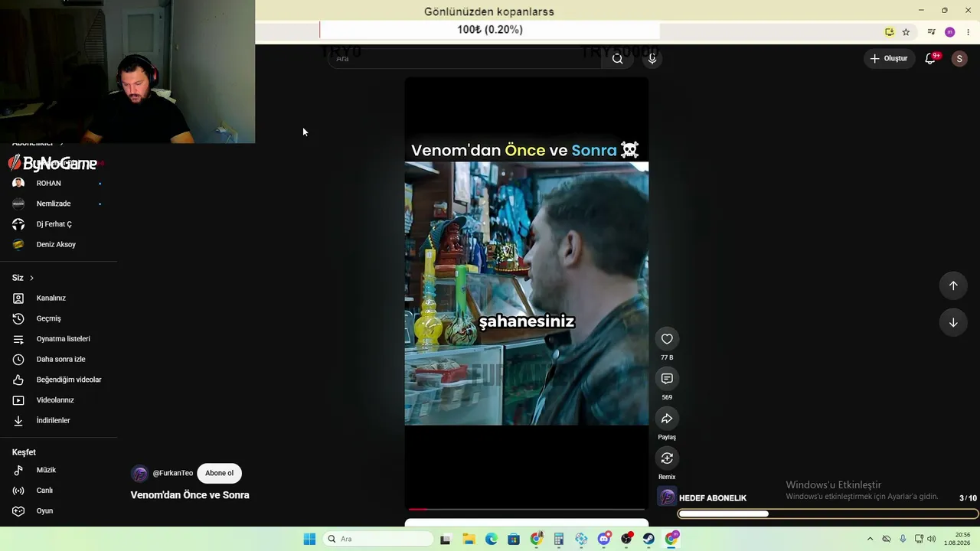Subscribe with the Abone ol button
Image resolution: width=980 pixels, height=551 pixels.
coord(219,473)
